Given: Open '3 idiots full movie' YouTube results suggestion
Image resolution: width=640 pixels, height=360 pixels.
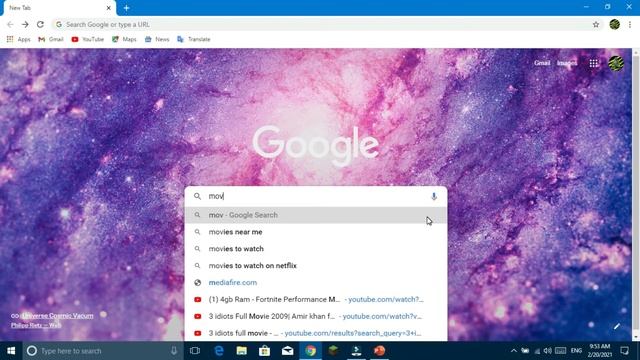Looking at the screenshot, I should click(316, 333).
